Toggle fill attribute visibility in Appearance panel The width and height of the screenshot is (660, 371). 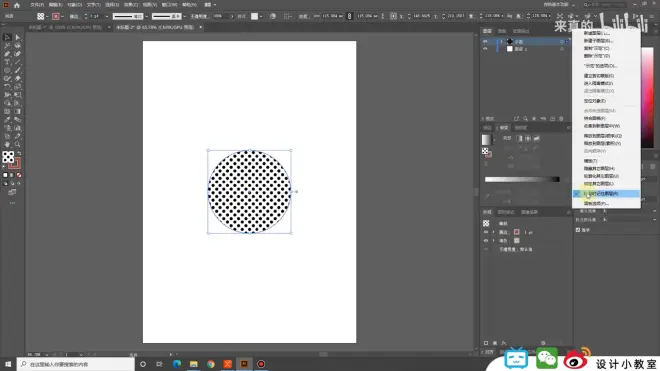[486, 241]
